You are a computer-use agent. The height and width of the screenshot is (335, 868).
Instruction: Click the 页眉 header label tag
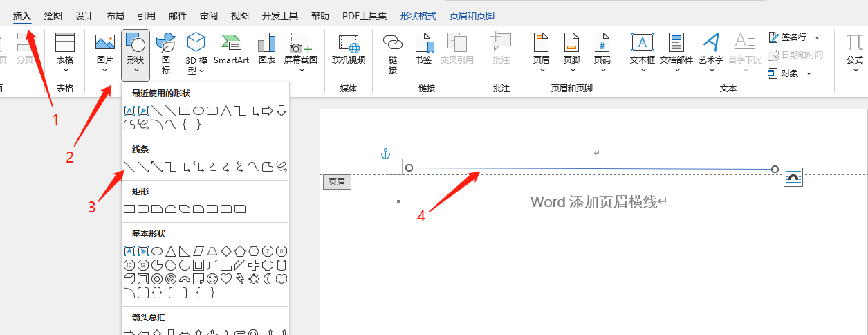[x=337, y=182]
